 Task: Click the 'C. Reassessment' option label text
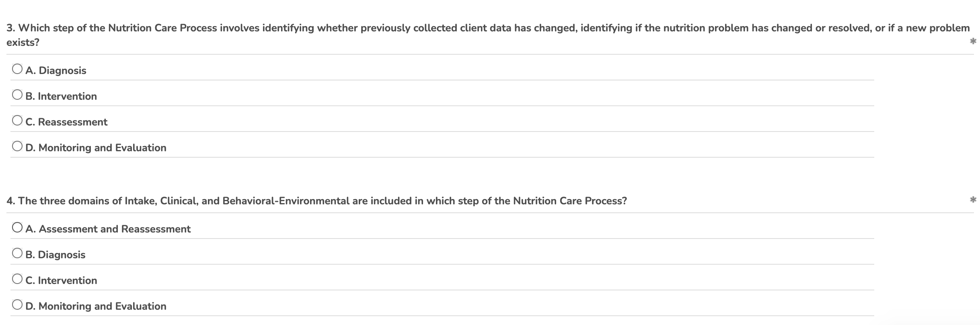(x=66, y=122)
